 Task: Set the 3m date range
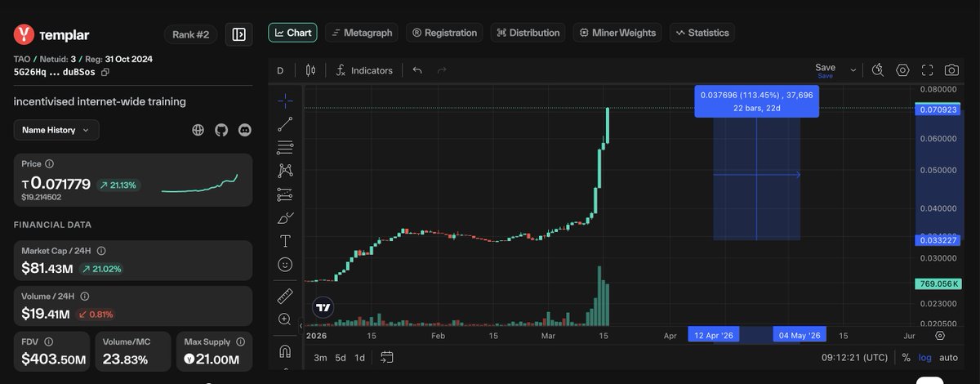click(320, 357)
